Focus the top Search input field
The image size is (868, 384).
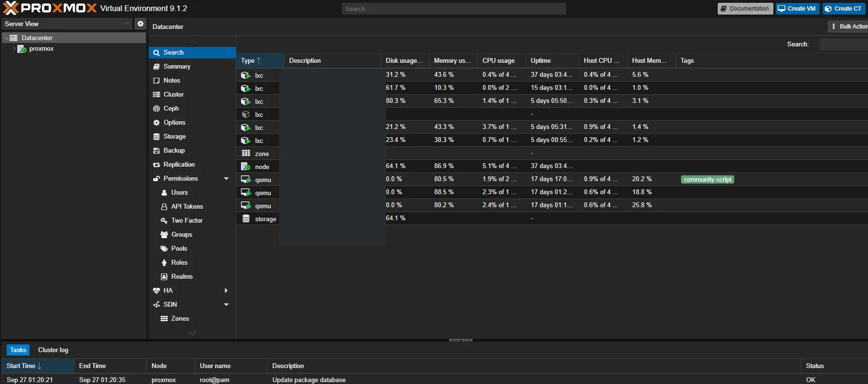pyautogui.click(x=454, y=9)
